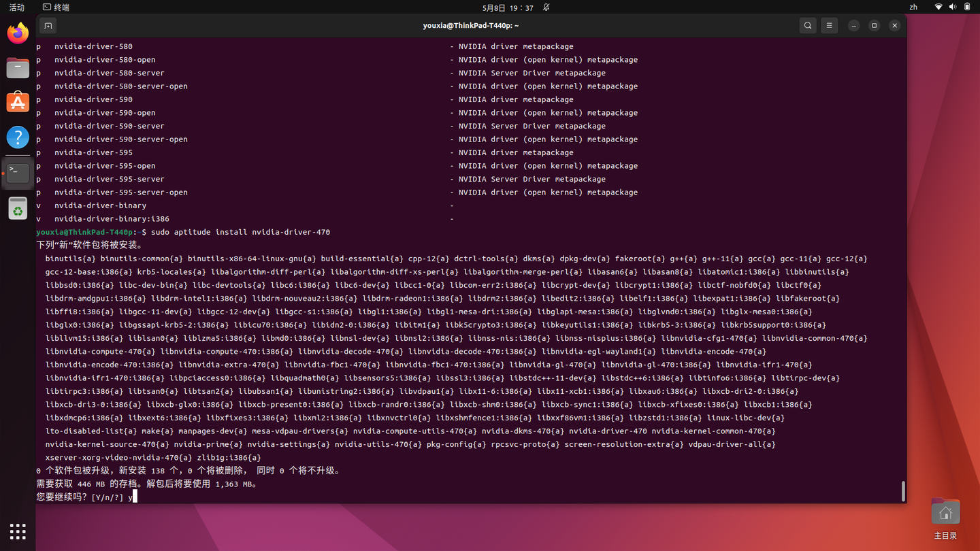This screenshot has width=980, height=551.
Task: Click the nvidia-driver-580-open package name
Action: pyautogui.click(x=105, y=60)
